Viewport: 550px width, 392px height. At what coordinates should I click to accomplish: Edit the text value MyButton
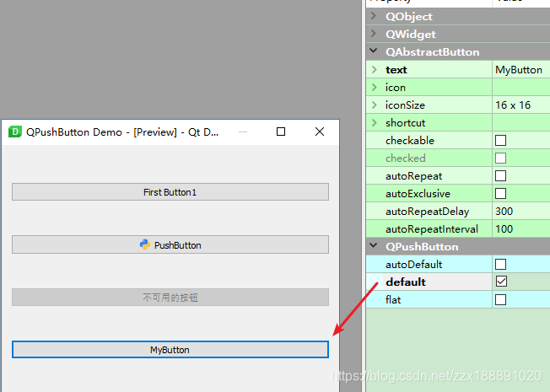click(520, 69)
